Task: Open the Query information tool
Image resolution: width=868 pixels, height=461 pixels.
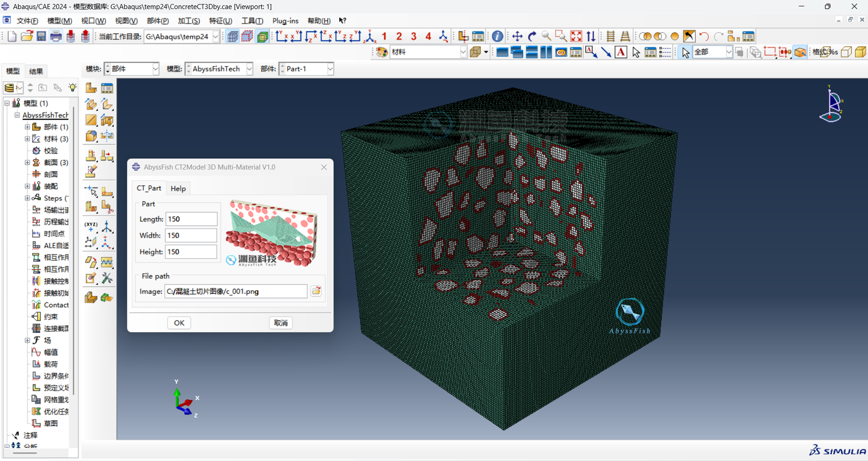Action: pyautogui.click(x=497, y=36)
